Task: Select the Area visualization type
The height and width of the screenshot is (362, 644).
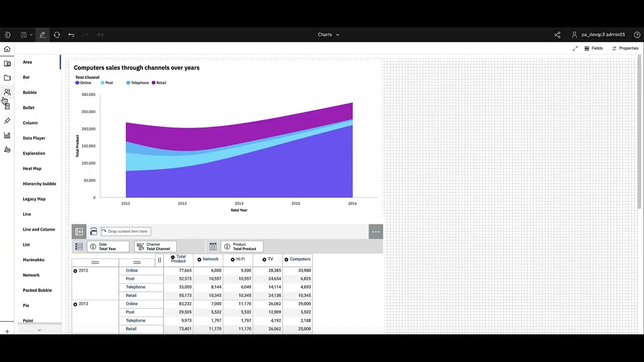Action: pos(27,62)
